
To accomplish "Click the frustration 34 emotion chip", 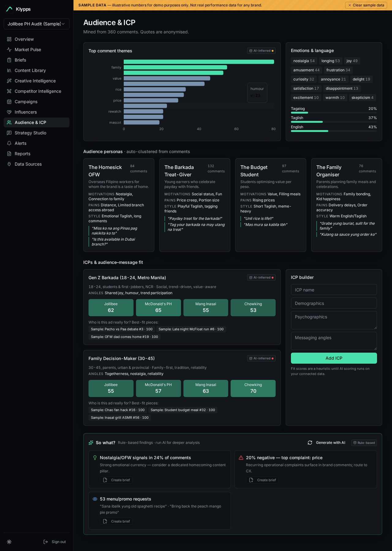I will [338, 70].
